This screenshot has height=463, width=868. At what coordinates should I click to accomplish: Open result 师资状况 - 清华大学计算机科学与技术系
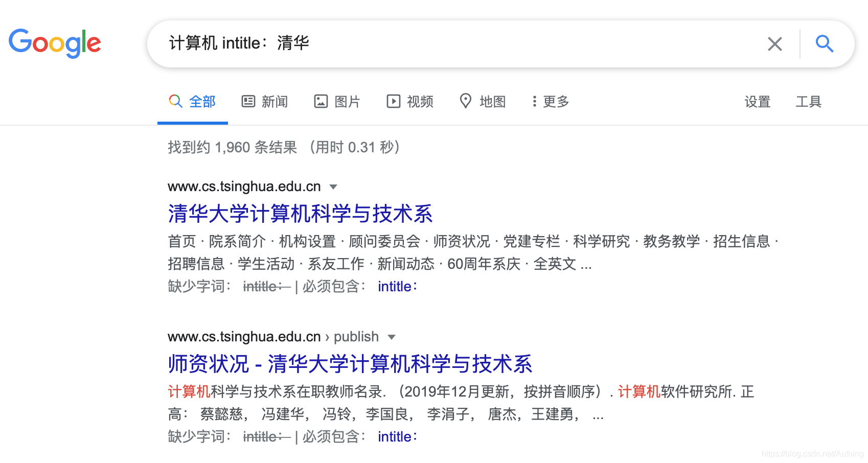point(350,364)
